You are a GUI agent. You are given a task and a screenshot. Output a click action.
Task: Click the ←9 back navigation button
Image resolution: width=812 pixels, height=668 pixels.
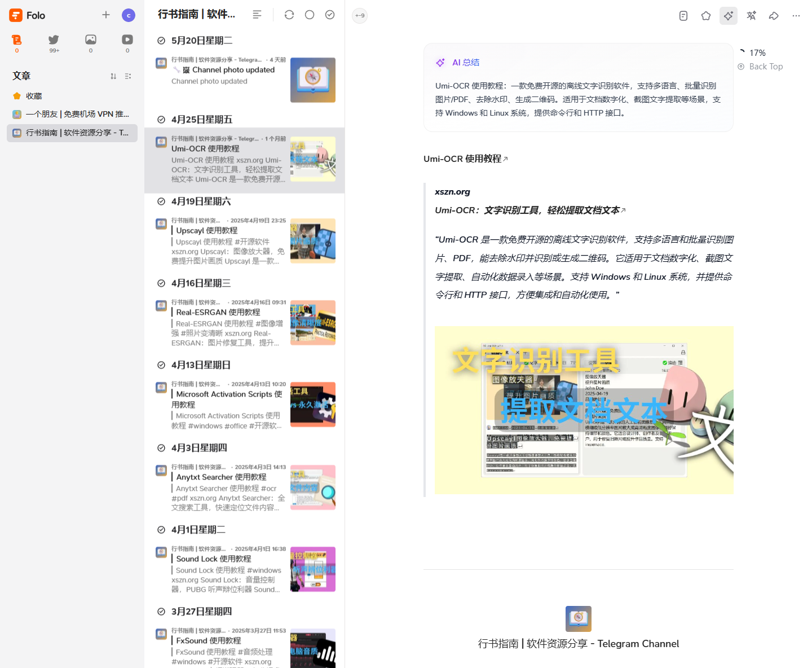click(x=360, y=16)
